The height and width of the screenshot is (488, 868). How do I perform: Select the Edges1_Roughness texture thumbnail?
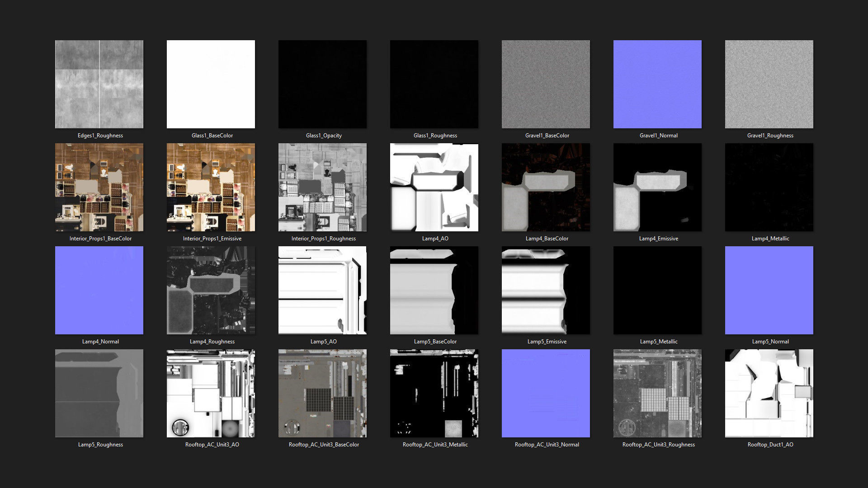point(99,84)
